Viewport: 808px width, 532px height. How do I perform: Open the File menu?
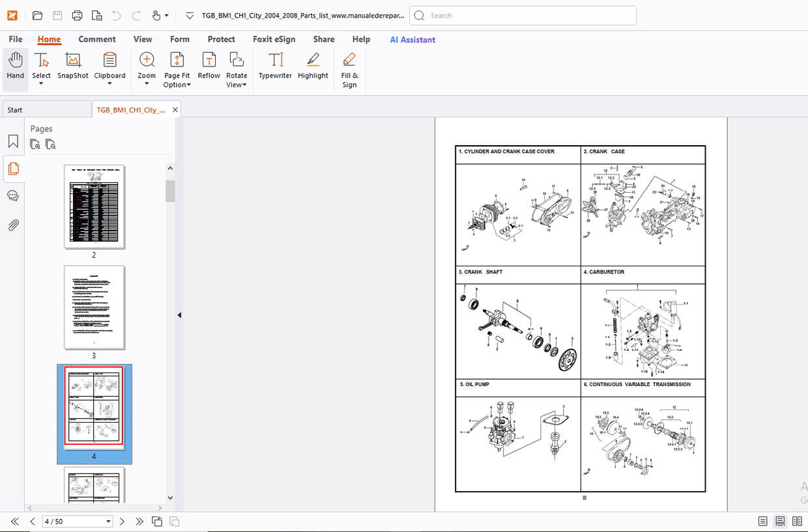(x=16, y=39)
